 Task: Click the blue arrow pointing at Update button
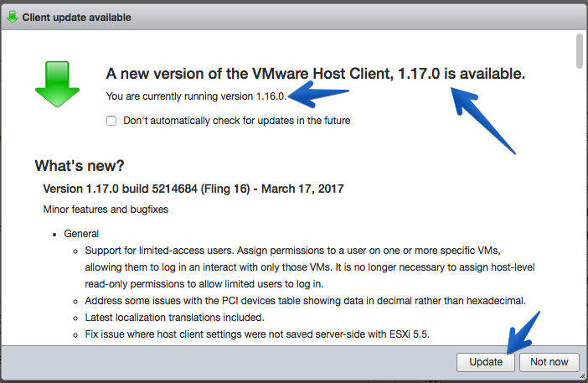(x=524, y=333)
